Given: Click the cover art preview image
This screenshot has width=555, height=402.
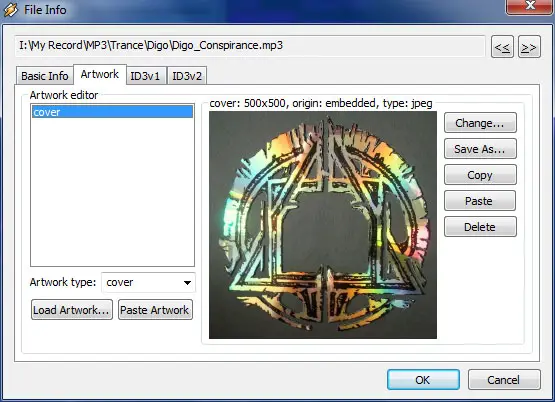Looking at the screenshot, I should click(323, 225).
